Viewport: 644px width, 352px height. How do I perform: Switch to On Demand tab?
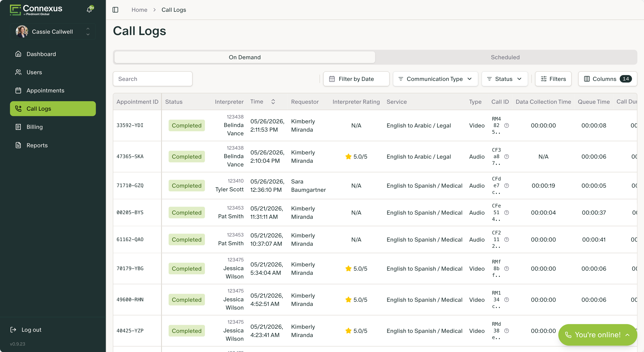[244, 57]
